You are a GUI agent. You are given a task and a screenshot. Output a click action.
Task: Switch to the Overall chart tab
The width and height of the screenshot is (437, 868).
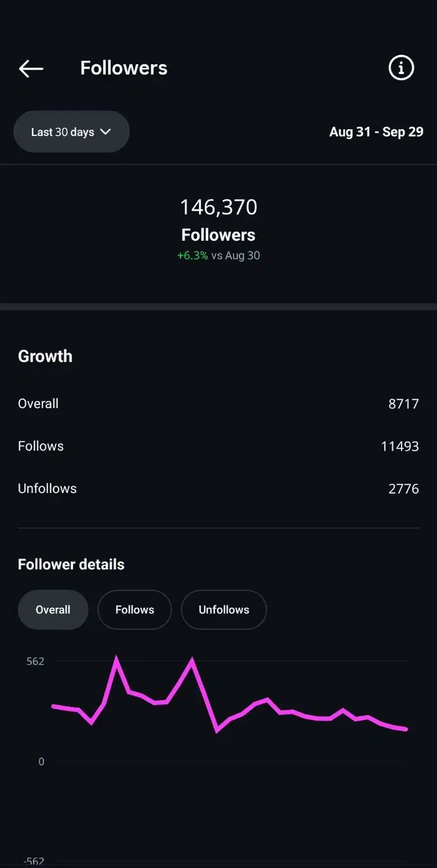click(x=53, y=610)
